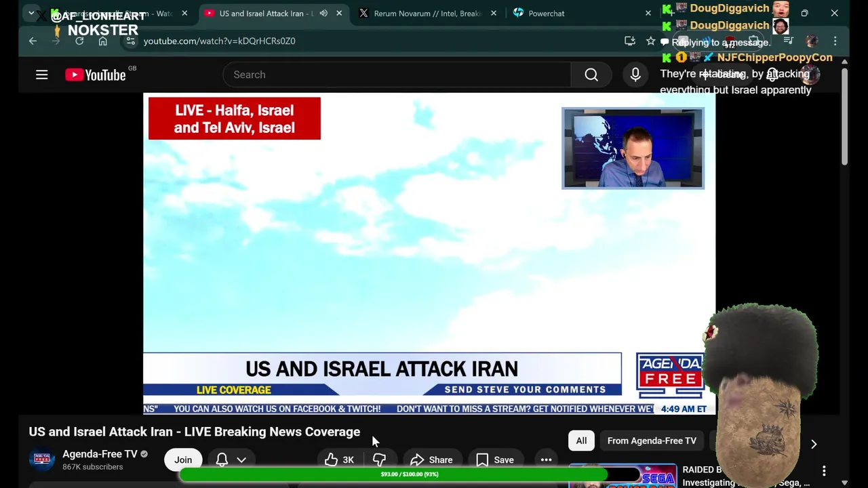Screen dimensions: 868x488
Task: Close the Rerum Novarum tab
Action: [493, 13]
